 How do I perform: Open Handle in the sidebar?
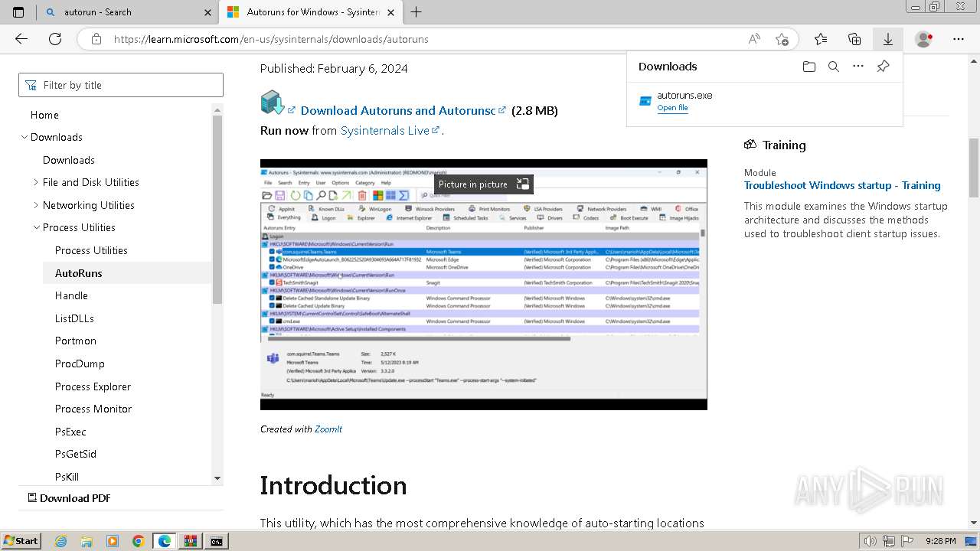point(71,295)
